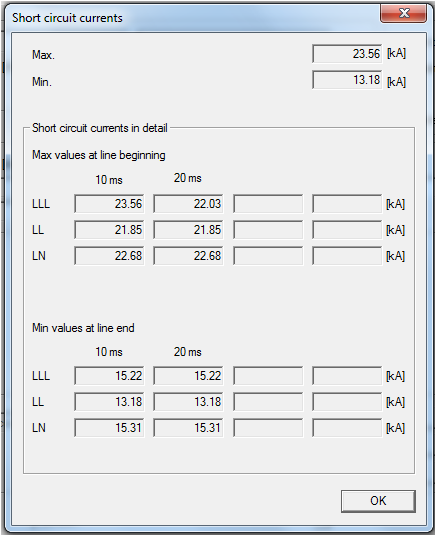Viewport: 436px width, 536px height.
Task: Click the max LN 10 ms value 22.68
Action: 109,256
